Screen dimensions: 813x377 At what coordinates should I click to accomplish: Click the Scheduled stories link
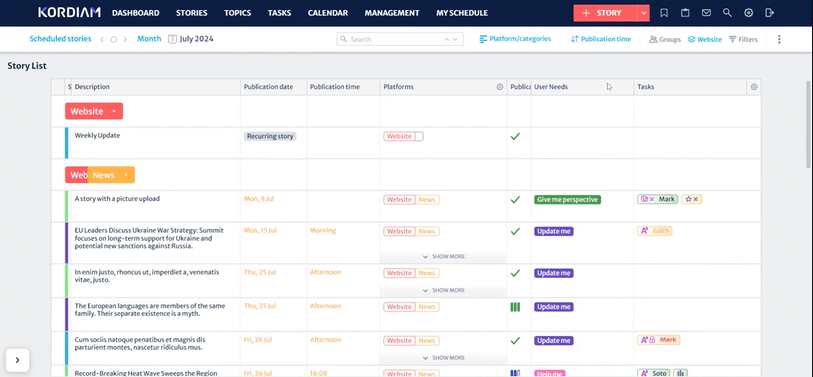click(60, 39)
